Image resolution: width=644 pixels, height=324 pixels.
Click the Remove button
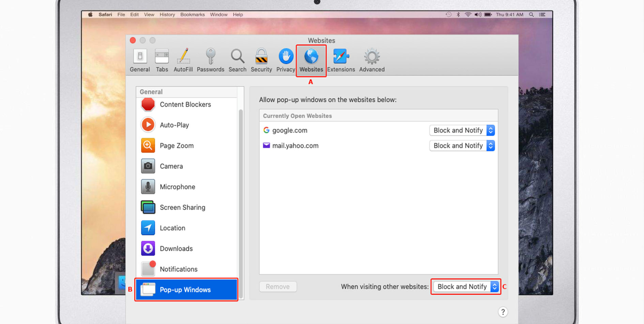coord(278,286)
